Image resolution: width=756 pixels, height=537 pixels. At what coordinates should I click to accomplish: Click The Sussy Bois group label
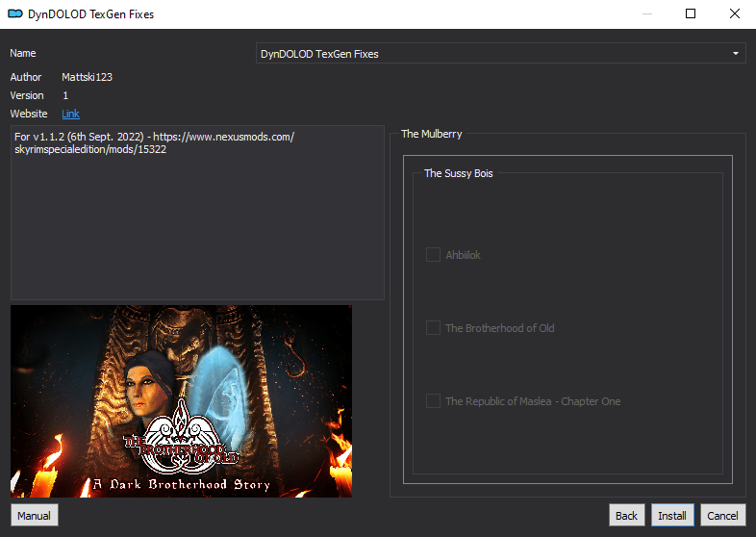pyautogui.click(x=459, y=173)
